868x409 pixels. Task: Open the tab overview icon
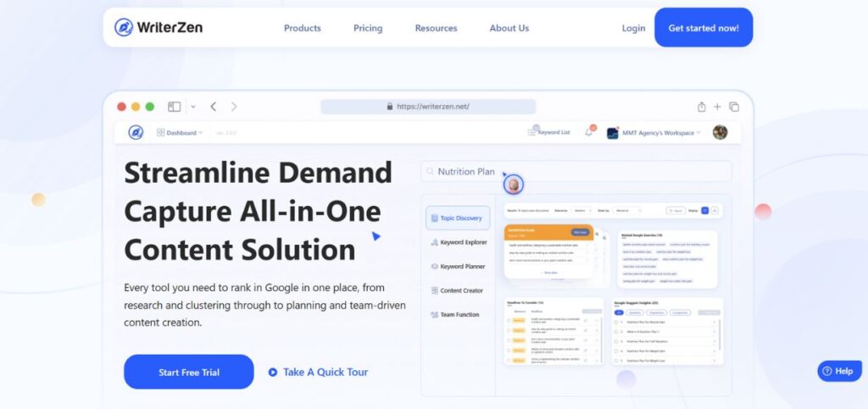coord(734,107)
